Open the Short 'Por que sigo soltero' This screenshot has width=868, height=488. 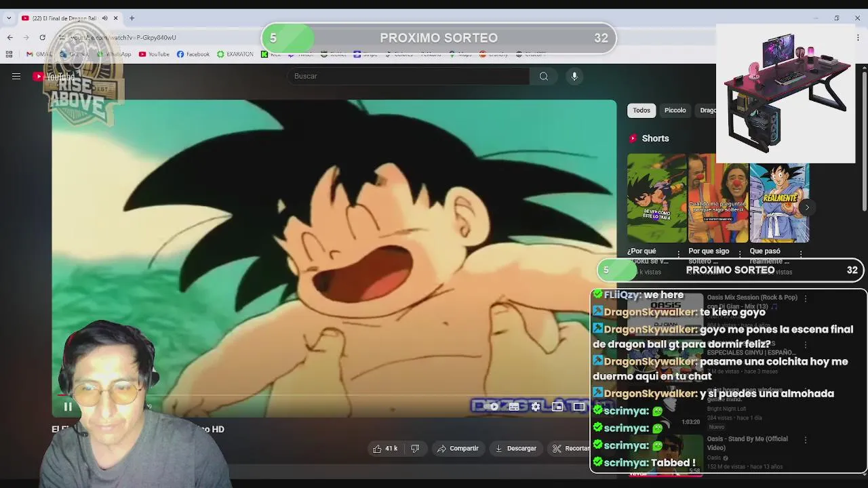[x=717, y=198]
